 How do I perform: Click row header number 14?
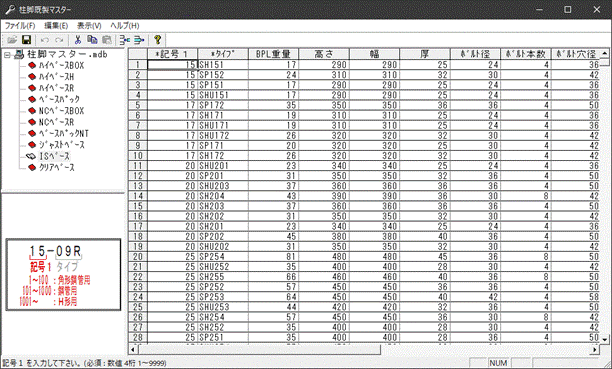138,196
